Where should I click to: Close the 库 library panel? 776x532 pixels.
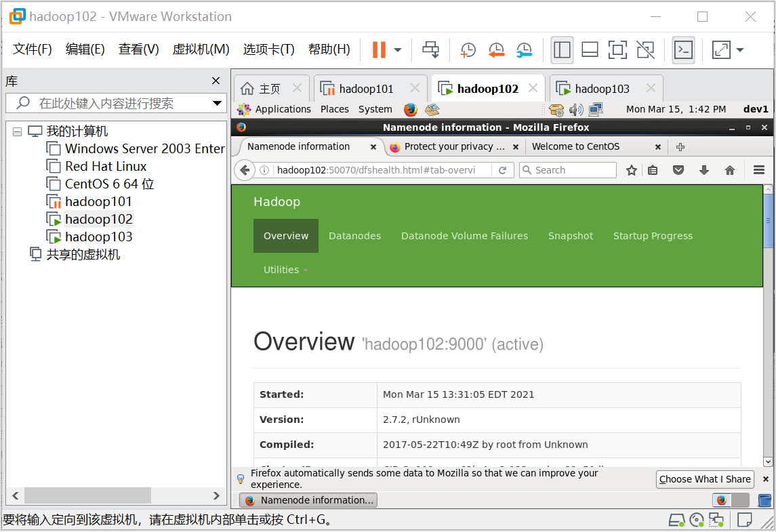pos(216,81)
